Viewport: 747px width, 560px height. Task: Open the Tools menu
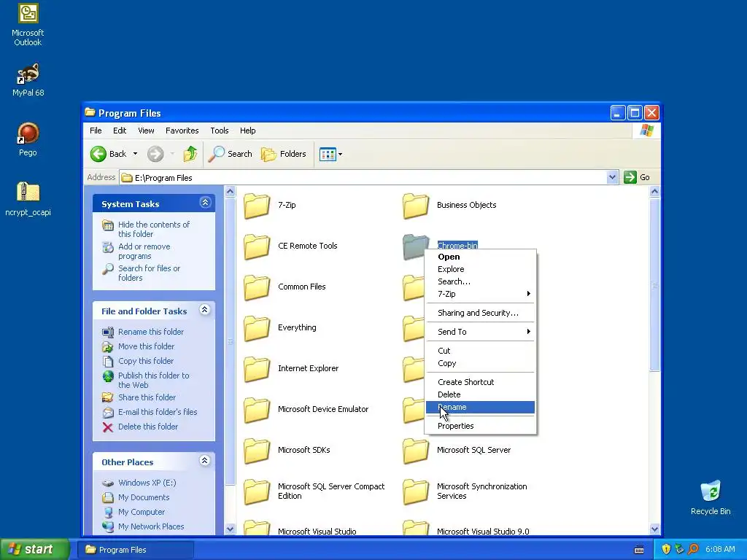[220, 131]
